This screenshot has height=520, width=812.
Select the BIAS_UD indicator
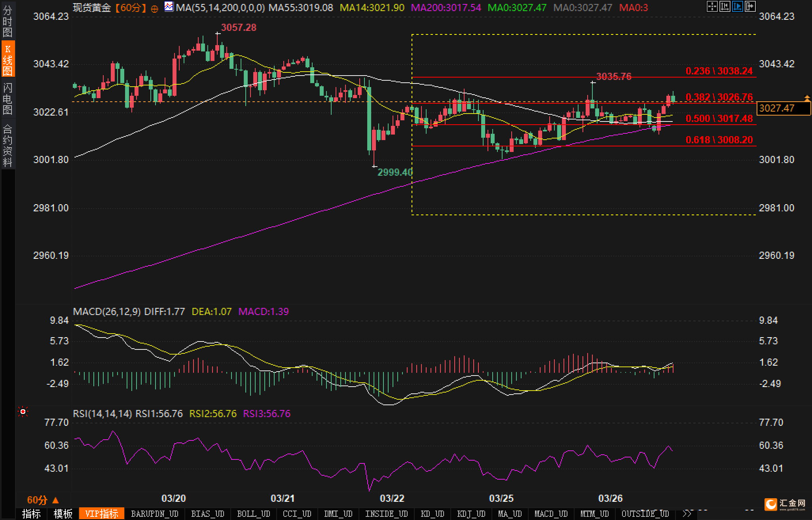(x=208, y=514)
